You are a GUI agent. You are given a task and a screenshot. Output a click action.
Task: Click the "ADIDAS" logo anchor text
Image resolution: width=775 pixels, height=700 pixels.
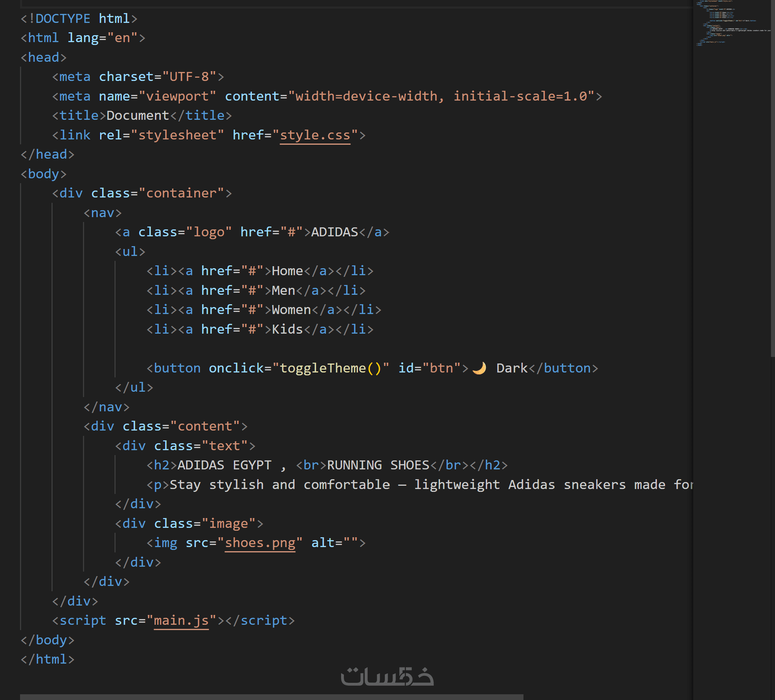[335, 232]
